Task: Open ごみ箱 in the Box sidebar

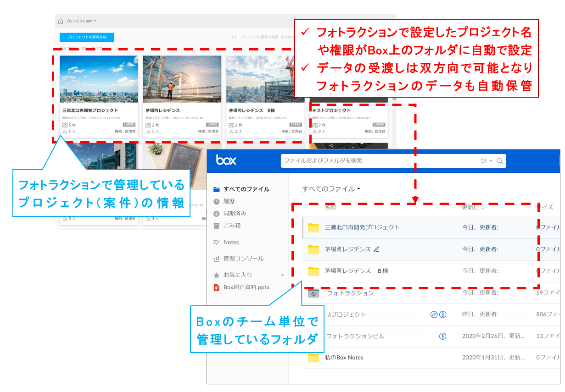Action: pyautogui.click(x=232, y=226)
